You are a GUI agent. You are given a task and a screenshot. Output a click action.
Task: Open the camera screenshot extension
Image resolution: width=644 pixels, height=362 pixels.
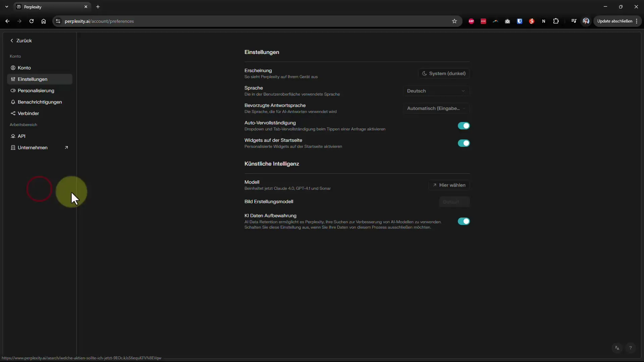[507, 21]
